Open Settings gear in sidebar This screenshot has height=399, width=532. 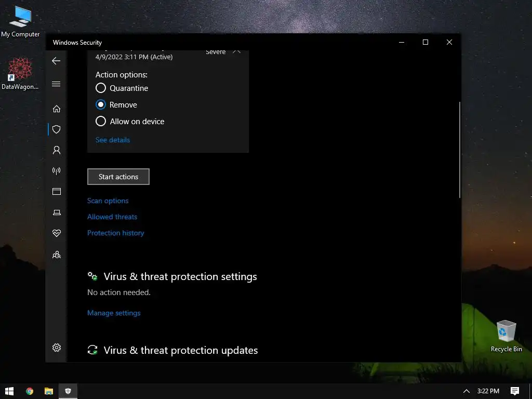(x=57, y=348)
